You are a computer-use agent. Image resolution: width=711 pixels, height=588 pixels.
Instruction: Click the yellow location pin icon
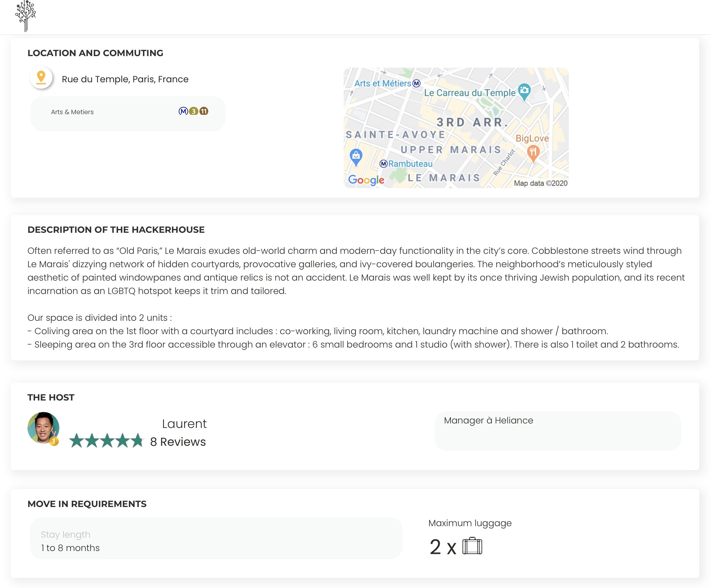41,77
